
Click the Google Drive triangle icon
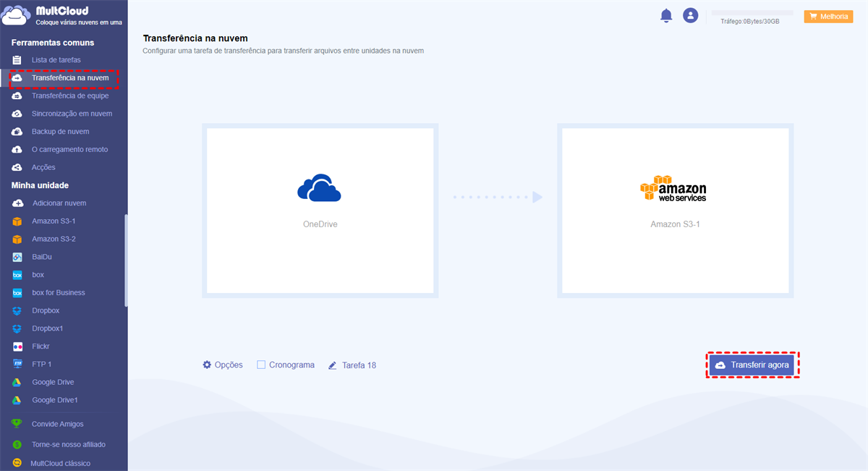[x=17, y=382]
